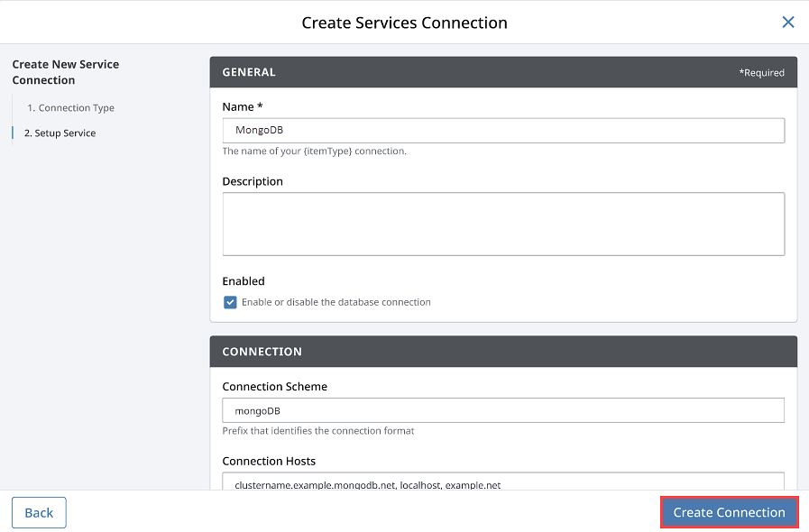Click the 'Create New Service Connection' heading

coord(66,72)
